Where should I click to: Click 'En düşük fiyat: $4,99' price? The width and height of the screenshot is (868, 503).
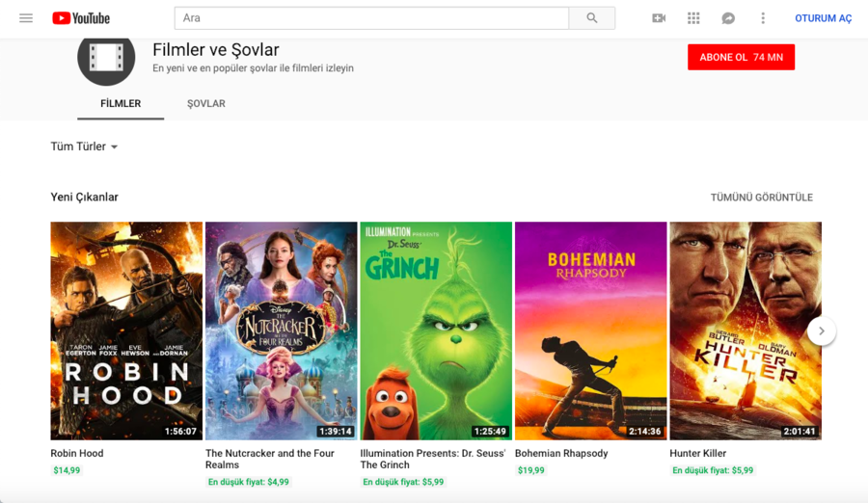[249, 482]
